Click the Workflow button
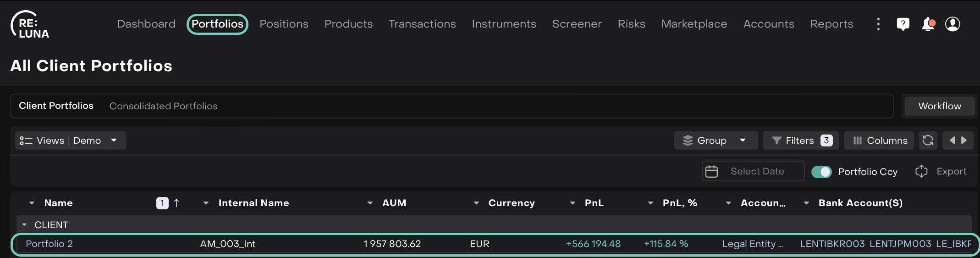Image resolution: width=980 pixels, height=258 pixels. tap(939, 106)
